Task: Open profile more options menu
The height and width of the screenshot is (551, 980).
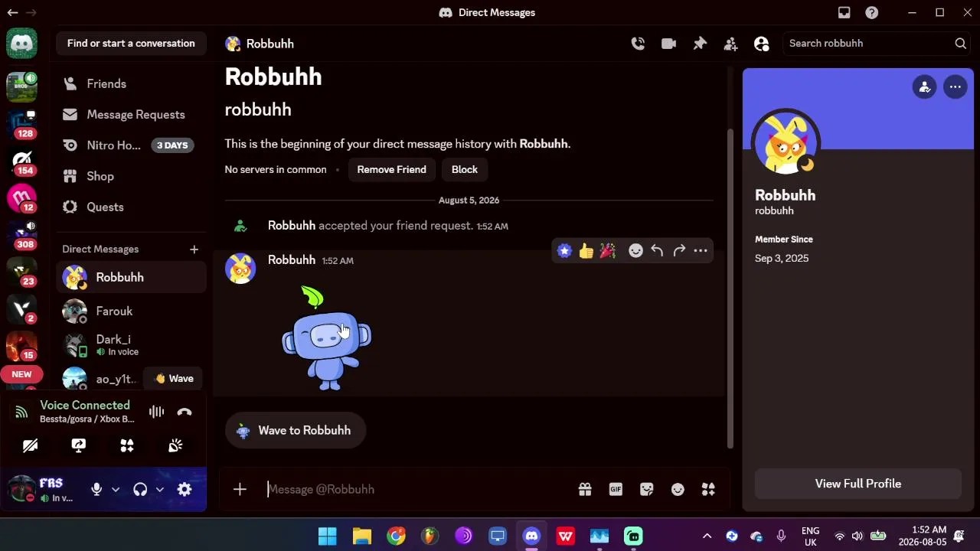Action: [955, 87]
